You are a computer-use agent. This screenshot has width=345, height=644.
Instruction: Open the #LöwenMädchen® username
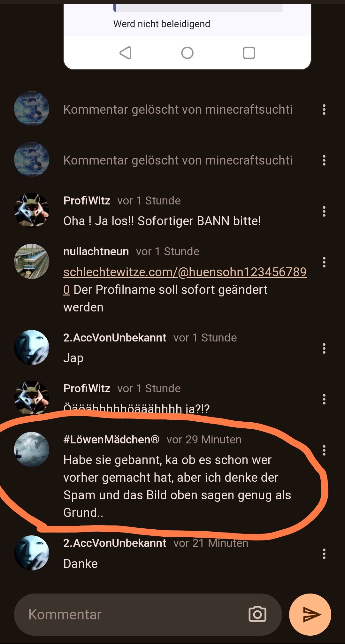point(111,440)
